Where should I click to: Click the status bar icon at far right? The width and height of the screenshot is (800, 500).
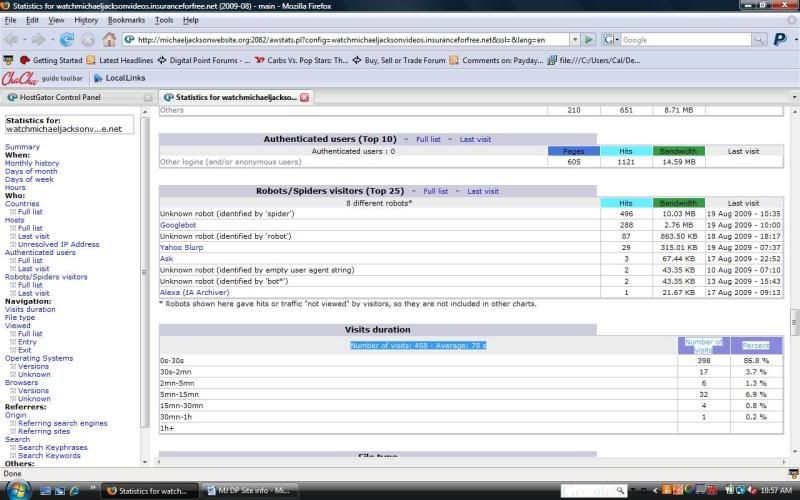[x=793, y=473]
